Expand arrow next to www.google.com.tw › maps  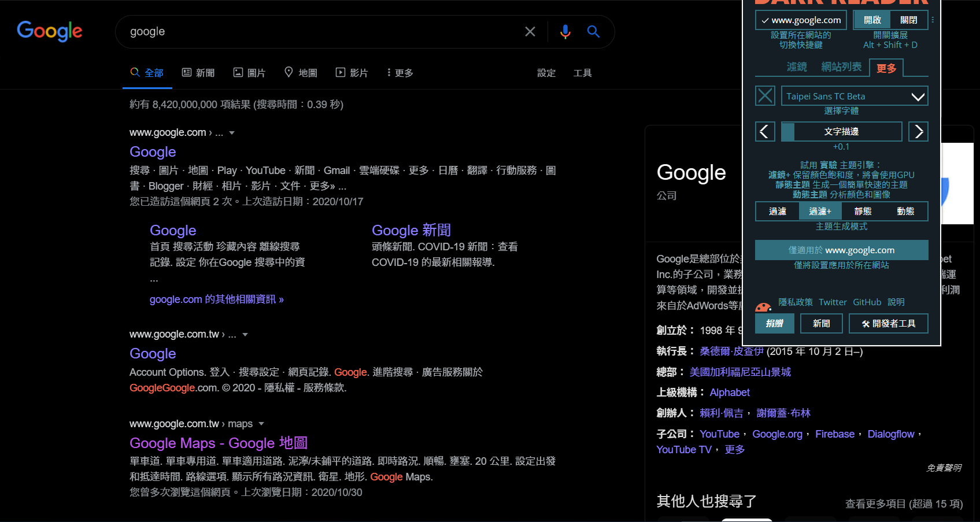point(261,424)
